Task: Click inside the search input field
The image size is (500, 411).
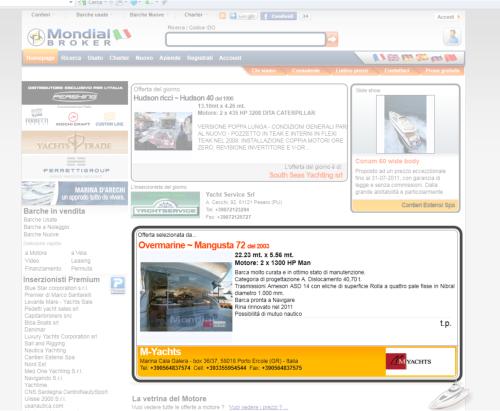Action: (245, 39)
